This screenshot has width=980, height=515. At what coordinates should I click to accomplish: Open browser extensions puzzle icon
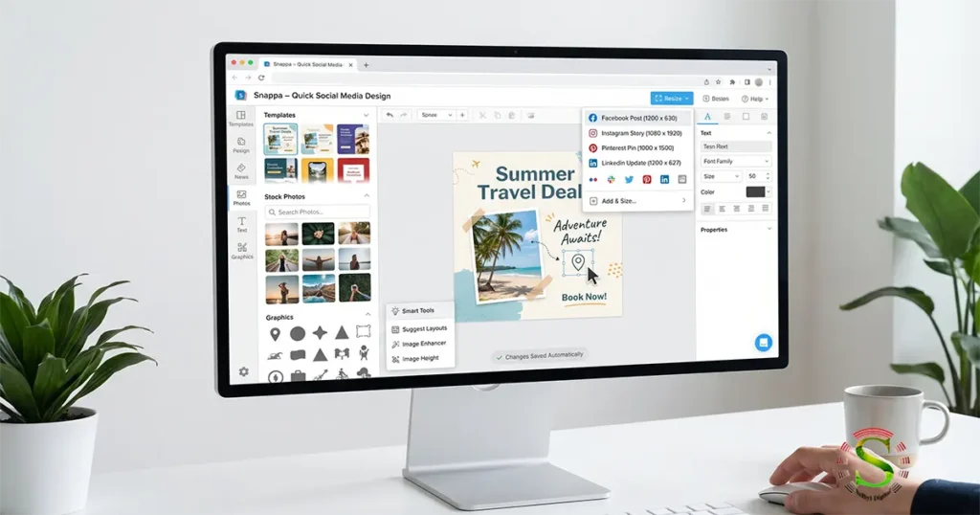pyautogui.click(x=732, y=82)
